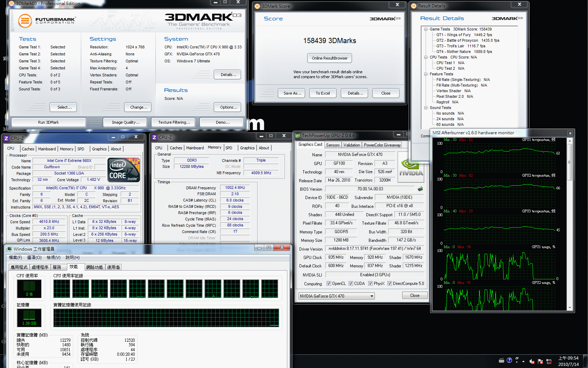Click the network disconnected tray icon
This screenshot has width=588, height=368.
click(x=549, y=361)
